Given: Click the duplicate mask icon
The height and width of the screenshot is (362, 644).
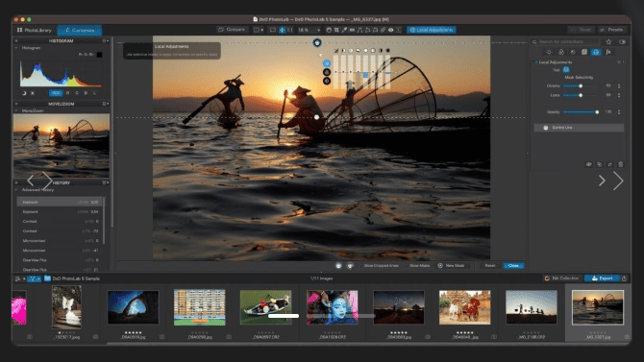Looking at the screenshot, I should (x=599, y=164).
